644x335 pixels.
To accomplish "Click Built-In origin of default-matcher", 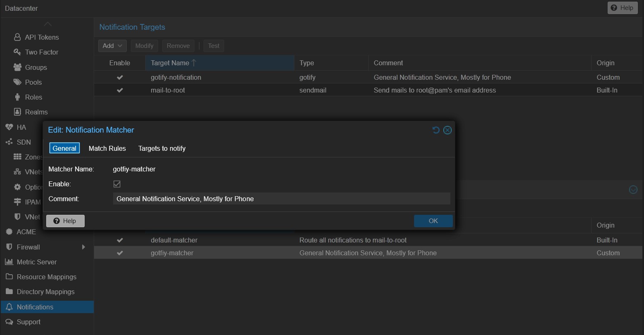I will [x=607, y=240].
